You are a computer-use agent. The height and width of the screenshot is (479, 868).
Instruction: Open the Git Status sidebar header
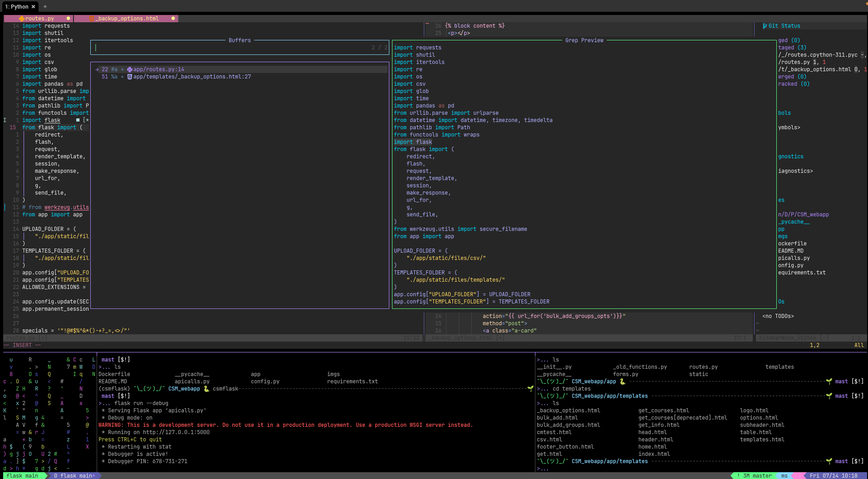click(784, 26)
